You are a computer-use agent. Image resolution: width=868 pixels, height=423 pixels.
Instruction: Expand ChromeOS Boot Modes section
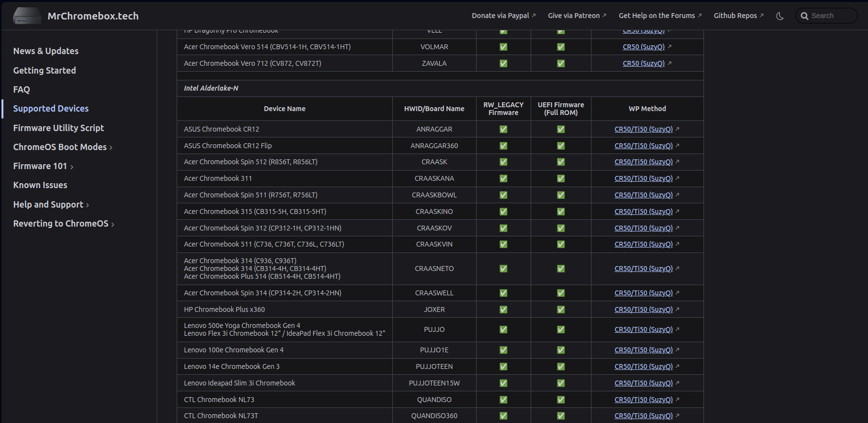63,147
